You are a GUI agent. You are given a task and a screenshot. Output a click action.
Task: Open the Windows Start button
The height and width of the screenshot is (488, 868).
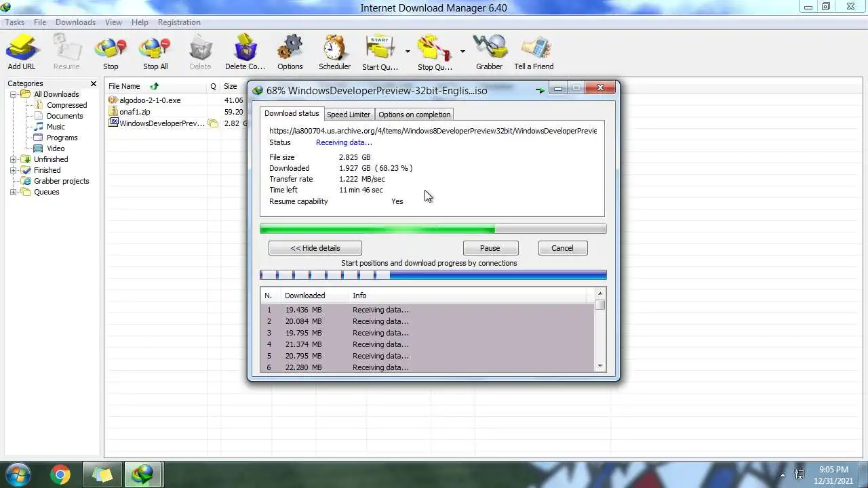[x=18, y=474]
